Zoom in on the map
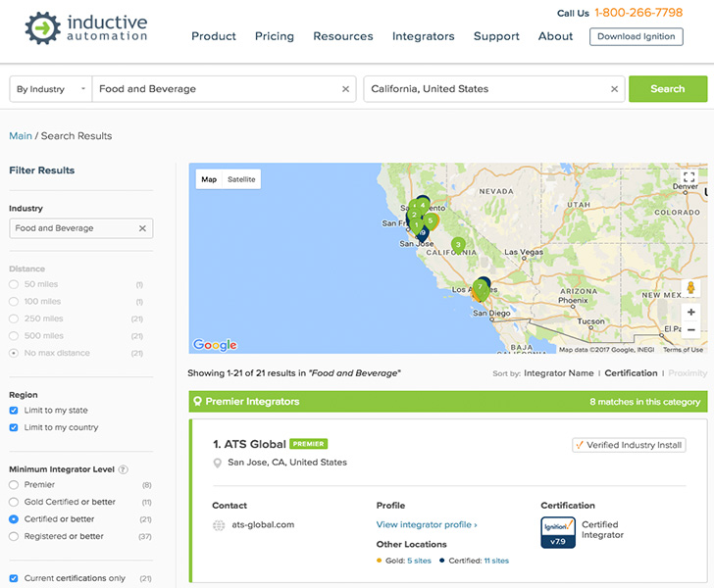Screen dimensions: 714x588 pos(690,313)
